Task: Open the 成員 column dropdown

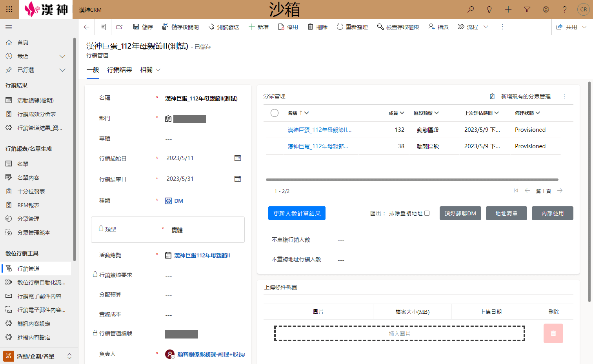Action: click(402, 113)
